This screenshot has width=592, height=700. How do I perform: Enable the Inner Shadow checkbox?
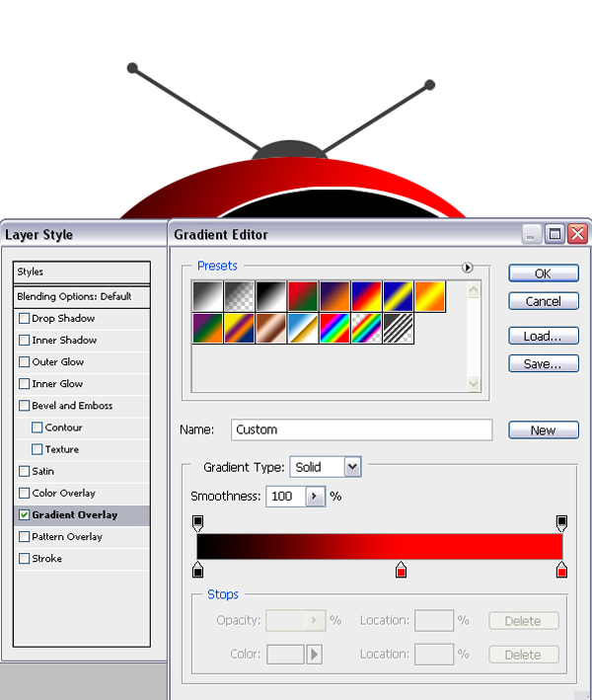point(24,341)
